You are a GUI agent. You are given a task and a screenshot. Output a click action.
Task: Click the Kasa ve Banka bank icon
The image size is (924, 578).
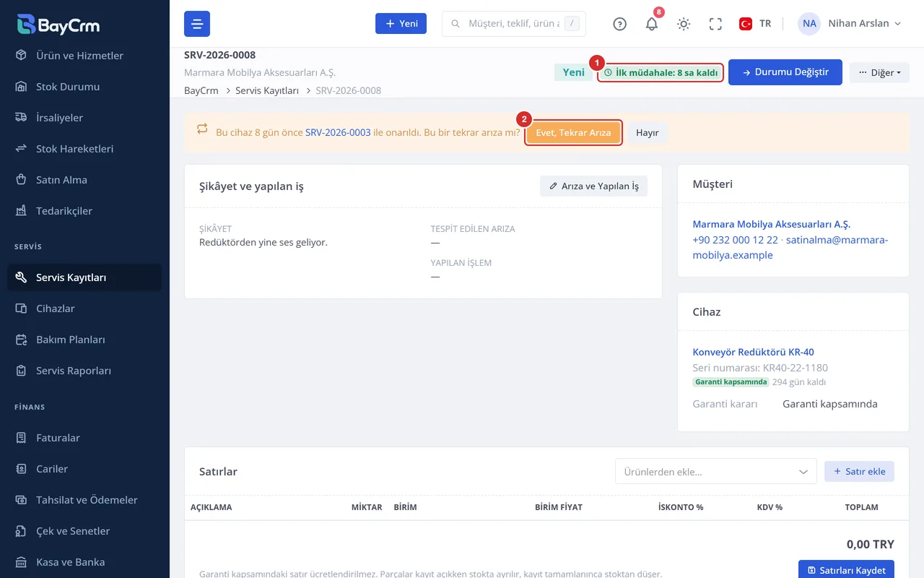pyautogui.click(x=22, y=562)
